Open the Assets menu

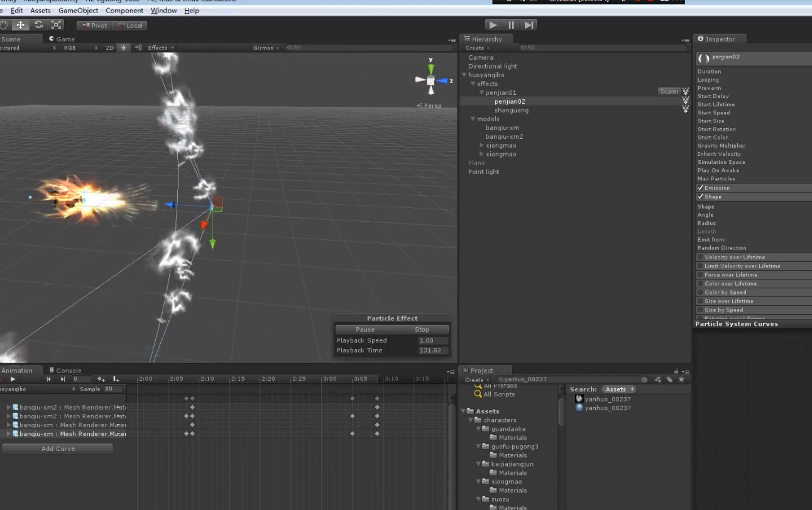[x=40, y=11]
